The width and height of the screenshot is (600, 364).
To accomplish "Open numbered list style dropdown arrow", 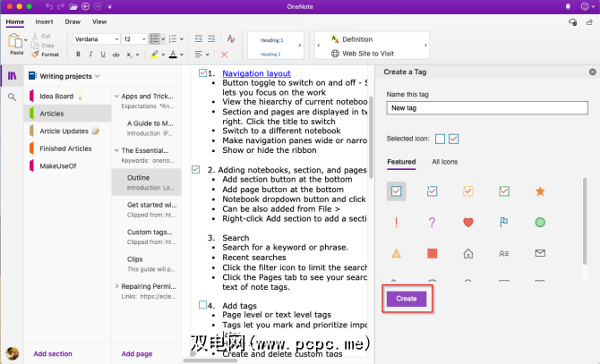I will 182,39.
